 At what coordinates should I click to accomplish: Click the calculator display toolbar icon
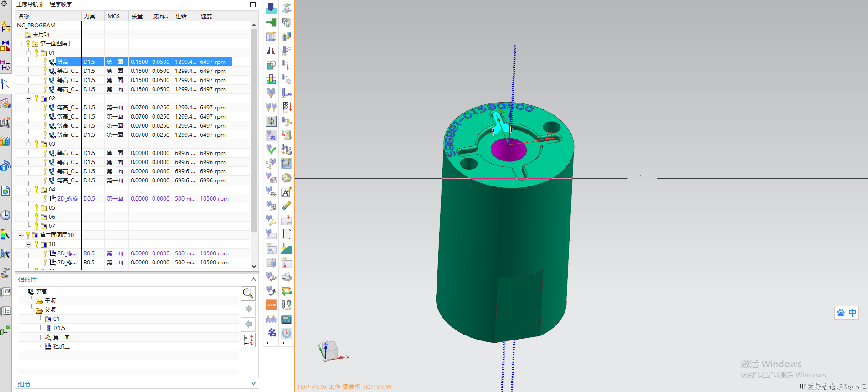click(x=287, y=319)
